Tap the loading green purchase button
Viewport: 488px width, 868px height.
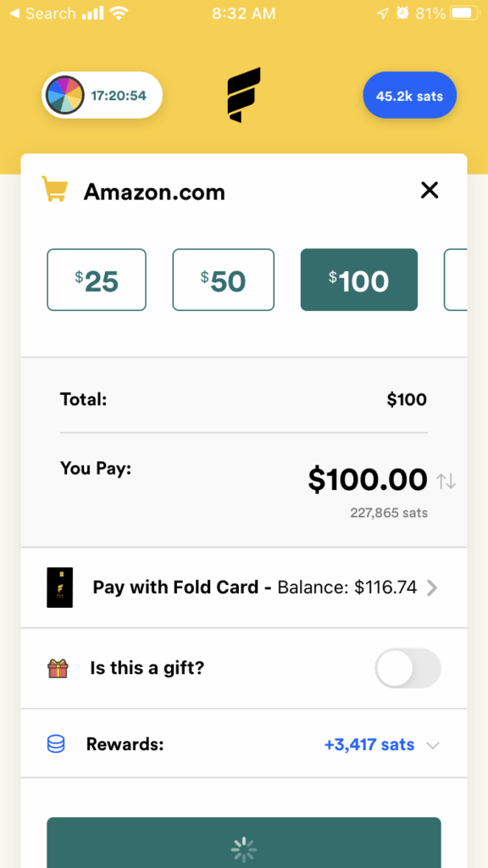(x=244, y=843)
